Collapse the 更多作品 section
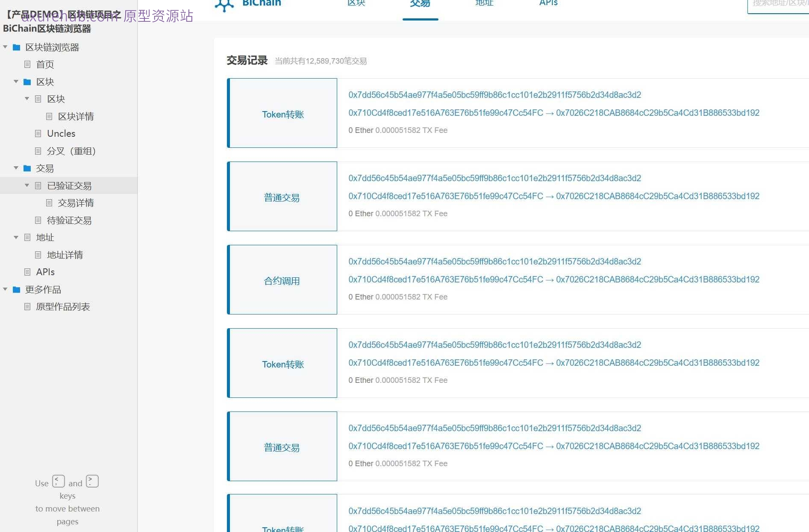This screenshot has height=532, width=809. click(x=5, y=290)
